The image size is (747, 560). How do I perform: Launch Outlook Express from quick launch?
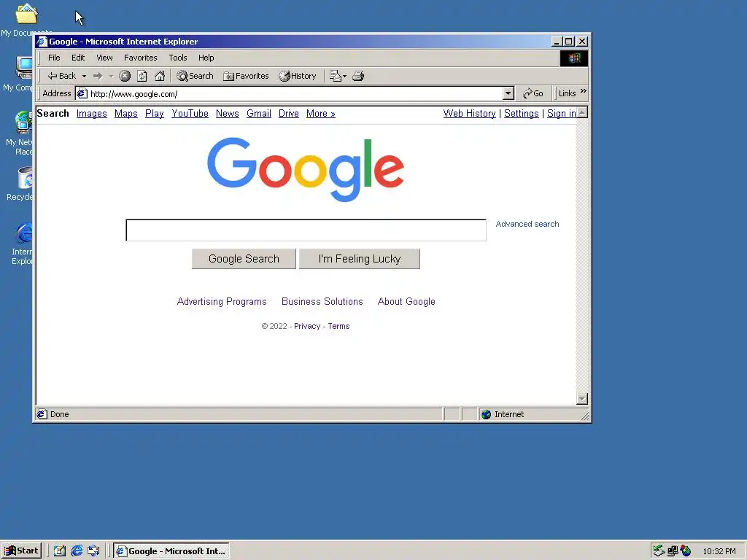[x=93, y=551]
